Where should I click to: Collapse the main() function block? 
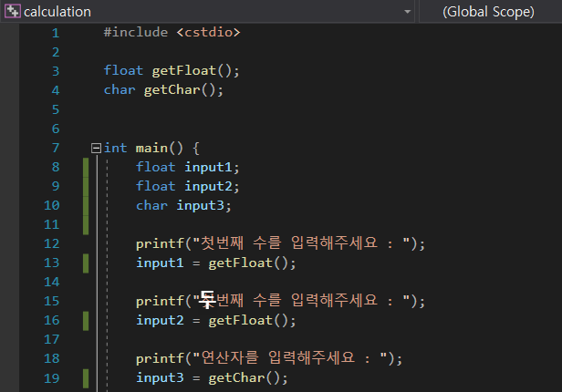96,148
